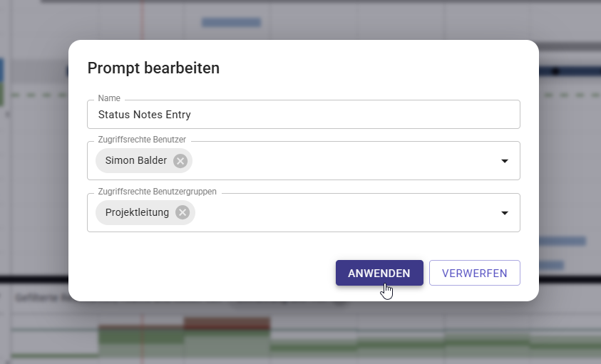This screenshot has width=601, height=364.
Task: Remove the Simon Balder chip
Action: click(x=180, y=161)
